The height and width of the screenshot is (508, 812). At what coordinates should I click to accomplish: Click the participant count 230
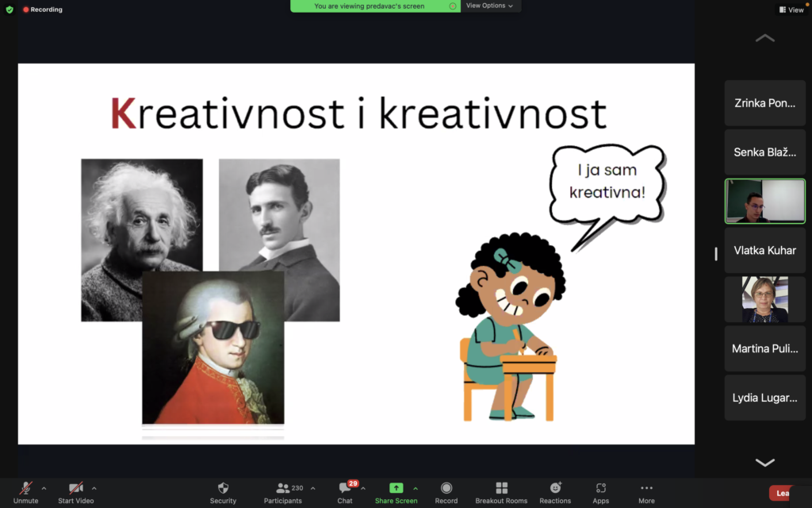click(297, 488)
